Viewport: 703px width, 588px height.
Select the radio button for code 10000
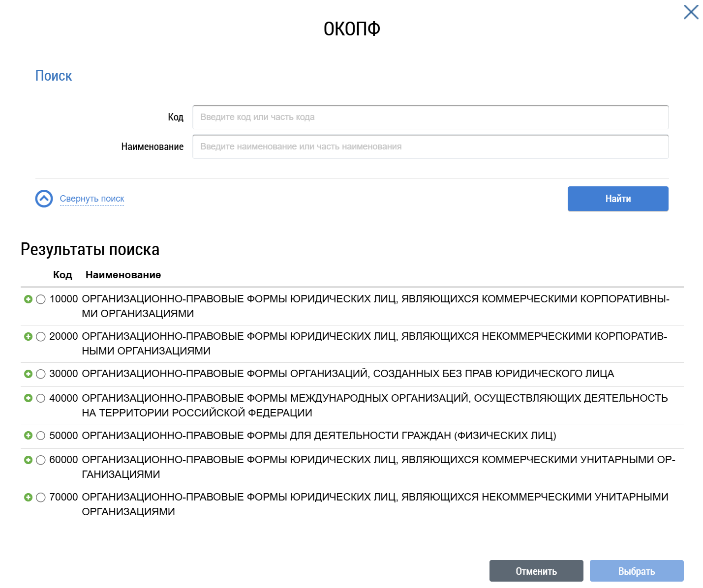pyautogui.click(x=40, y=299)
